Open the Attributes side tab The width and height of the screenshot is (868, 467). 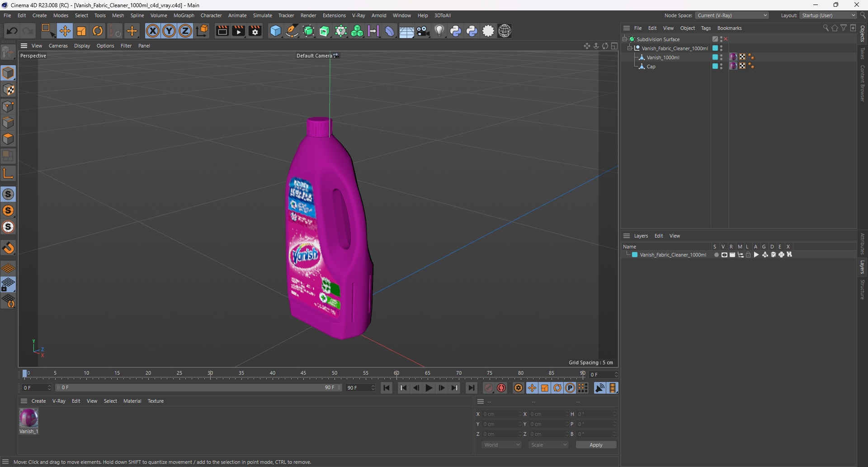tap(863, 243)
